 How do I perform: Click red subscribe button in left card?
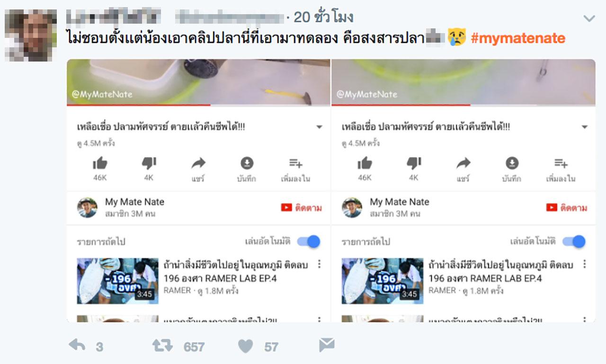point(301,208)
